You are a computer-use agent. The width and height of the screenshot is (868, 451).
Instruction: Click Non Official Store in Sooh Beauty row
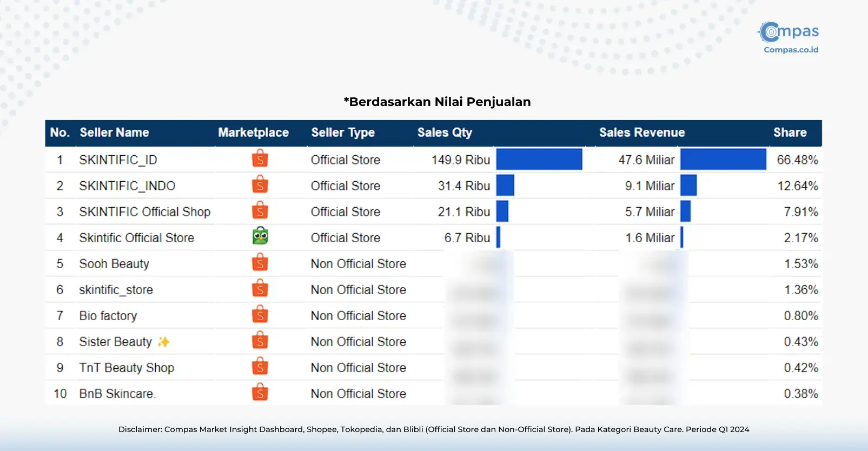(359, 264)
